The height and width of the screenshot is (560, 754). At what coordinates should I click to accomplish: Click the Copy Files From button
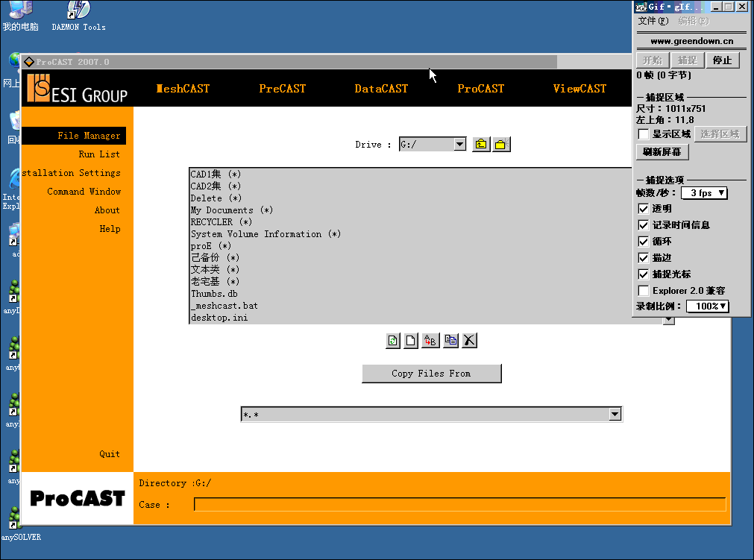tap(431, 374)
